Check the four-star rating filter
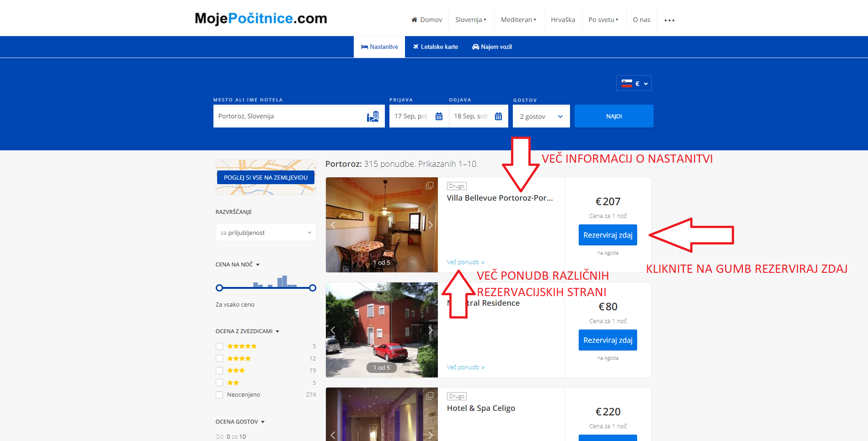868x441 pixels. point(219,359)
